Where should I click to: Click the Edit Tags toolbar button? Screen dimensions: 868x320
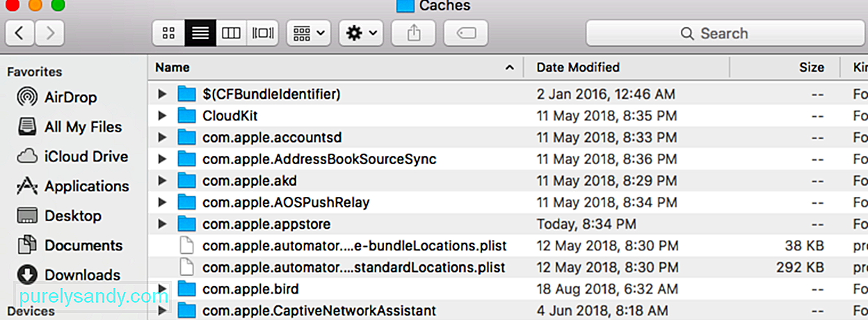click(465, 33)
